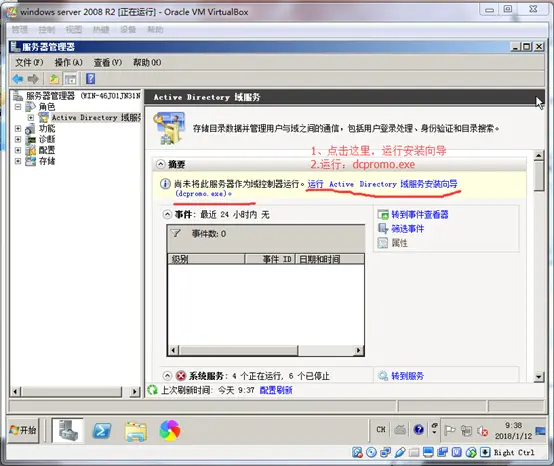Expand the 存储 tree node
This screenshot has width=554, height=466.
18,161
